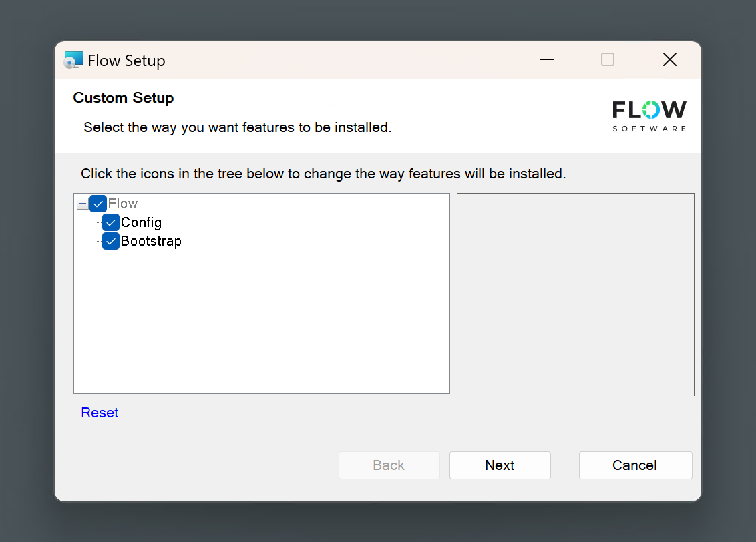Click the Reset link
756x542 pixels.
pos(99,413)
